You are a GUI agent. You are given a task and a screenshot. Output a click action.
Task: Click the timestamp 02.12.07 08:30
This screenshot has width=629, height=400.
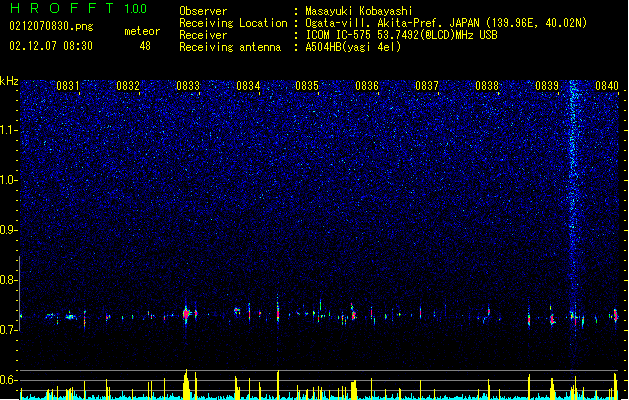pos(51,46)
